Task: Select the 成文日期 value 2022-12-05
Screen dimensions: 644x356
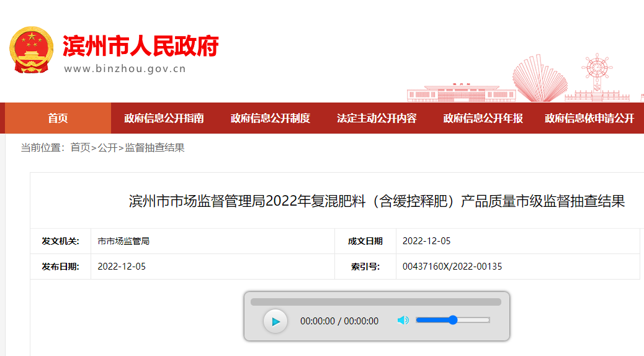Action: coord(426,241)
